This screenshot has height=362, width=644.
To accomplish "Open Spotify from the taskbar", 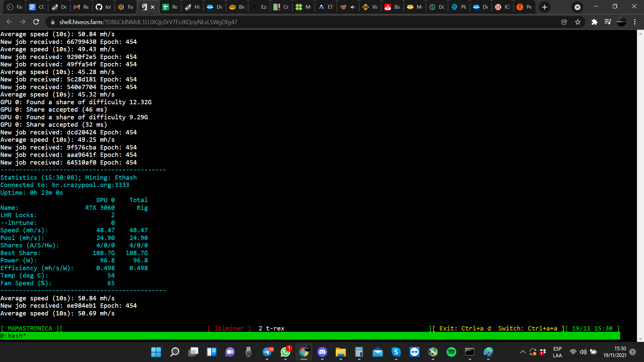I will [451, 352].
